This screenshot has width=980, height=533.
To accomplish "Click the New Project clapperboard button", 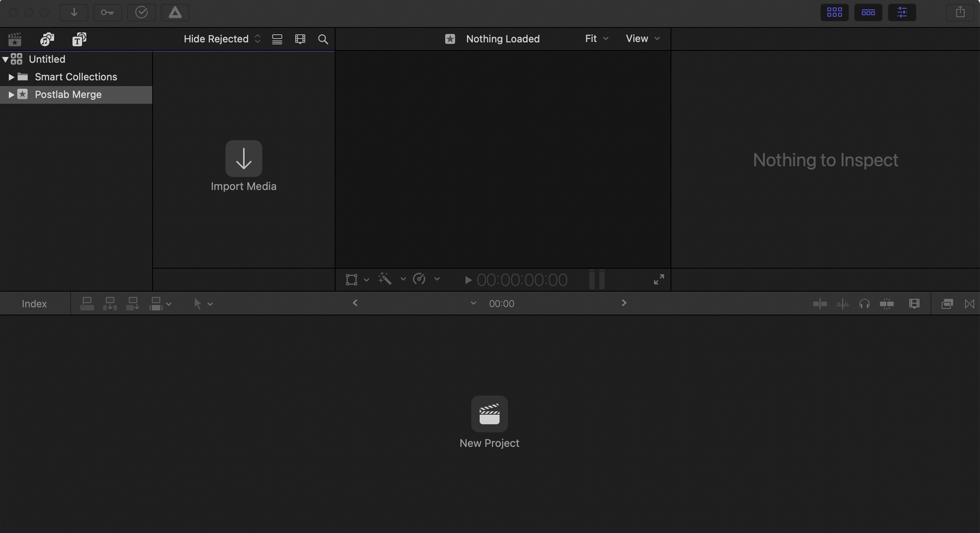I will click(x=489, y=414).
